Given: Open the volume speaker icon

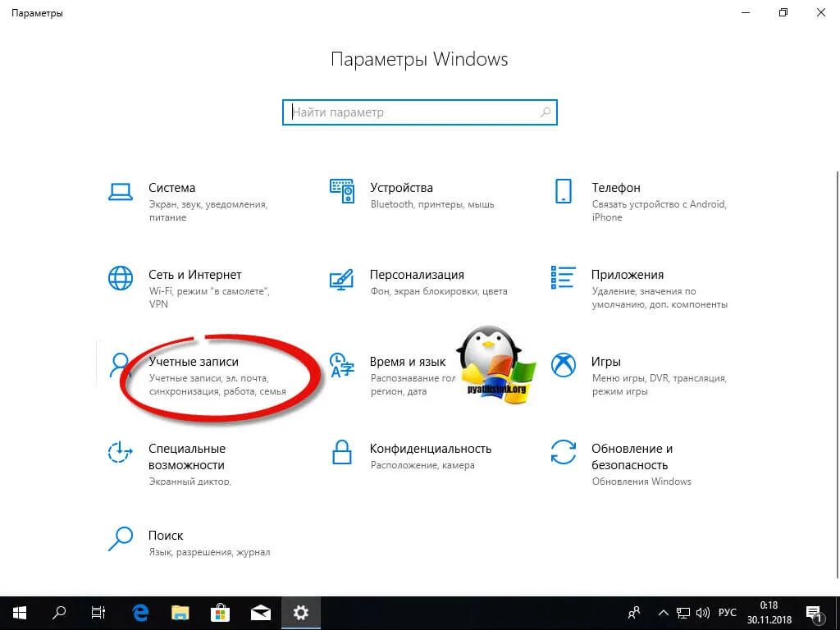Looking at the screenshot, I should point(702,613).
